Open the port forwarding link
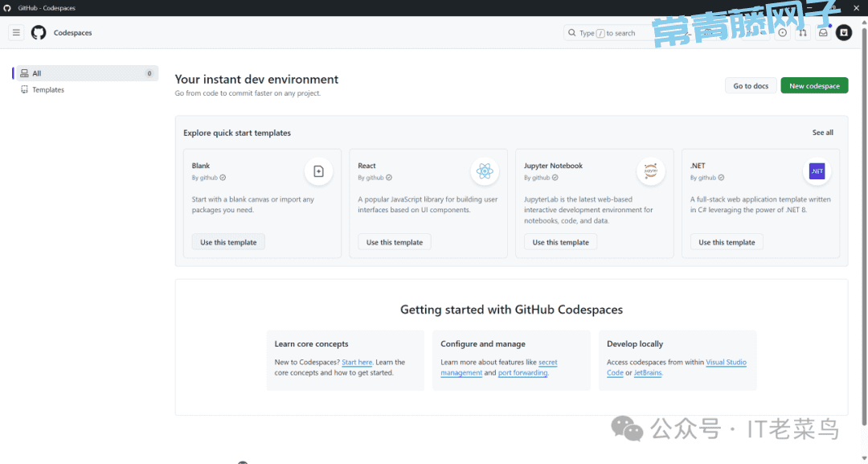868x464 pixels. (x=522, y=372)
